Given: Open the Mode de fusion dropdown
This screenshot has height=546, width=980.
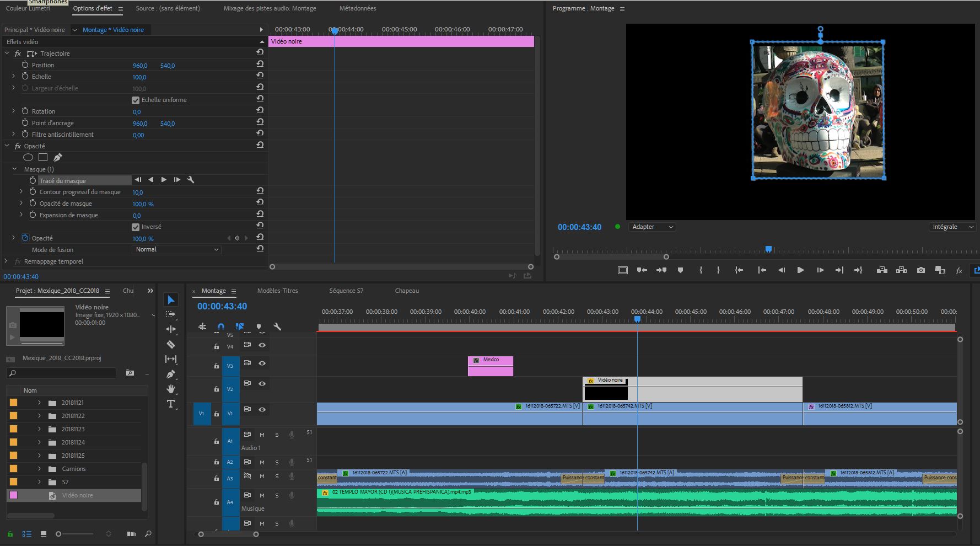Looking at the screenshot, I should (176, 250).
